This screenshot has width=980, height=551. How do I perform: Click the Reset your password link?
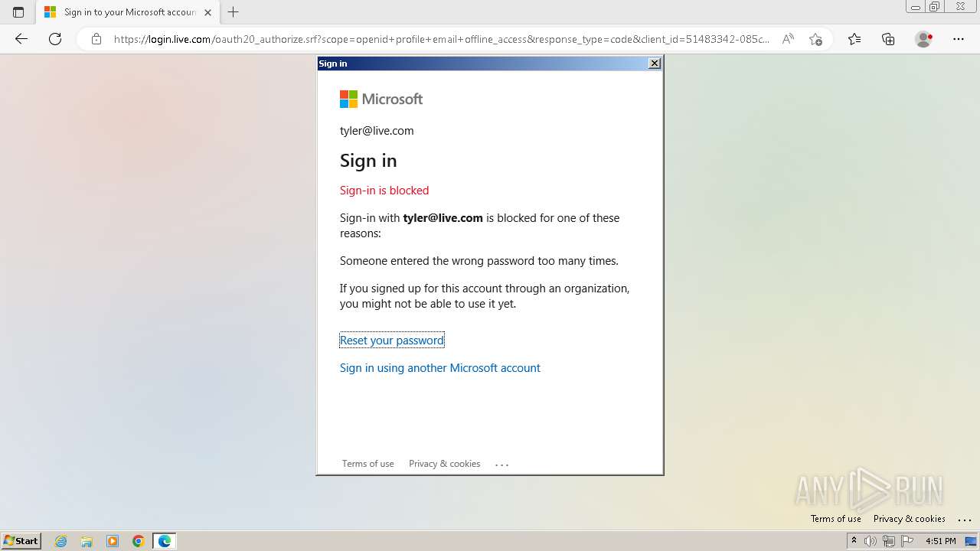(x=392, y=341)
